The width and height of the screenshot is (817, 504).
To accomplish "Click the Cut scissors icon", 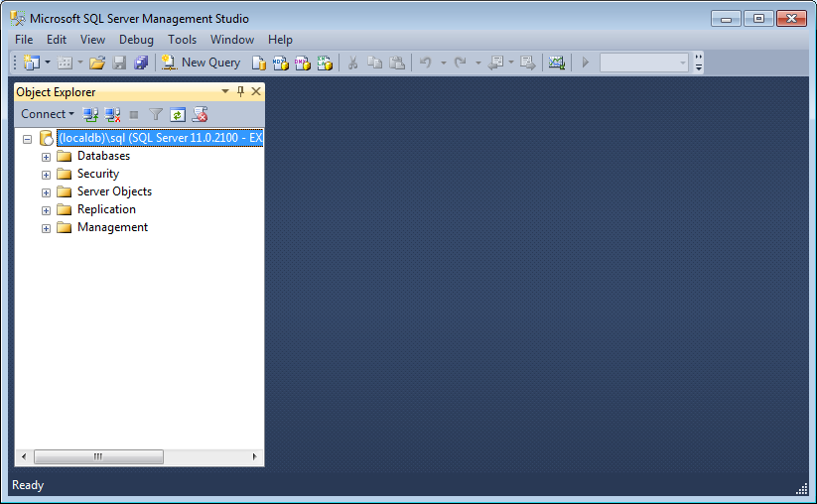I will [352, 63].
